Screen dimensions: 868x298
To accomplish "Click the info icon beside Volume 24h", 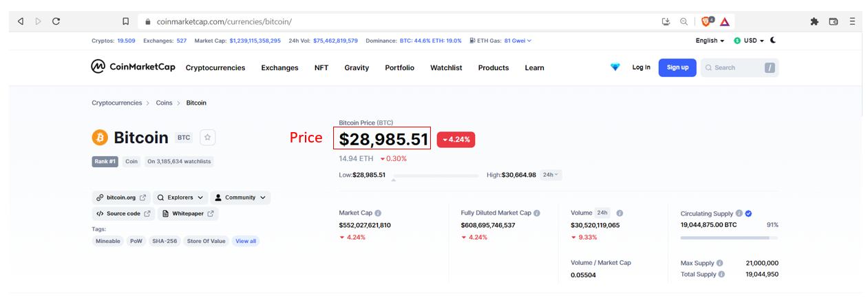I will [x=620, y=213].
